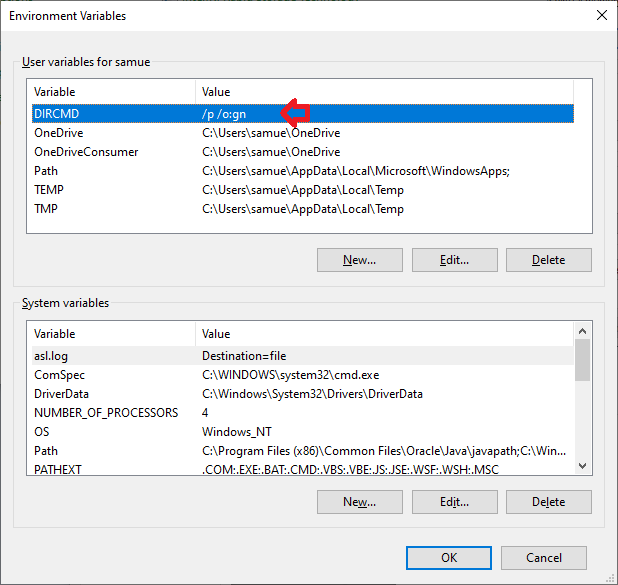Image resolution: width=618 pixels, height=585 pixels.
Task: Click the Destination=file value cell
Action: (244, 356)
